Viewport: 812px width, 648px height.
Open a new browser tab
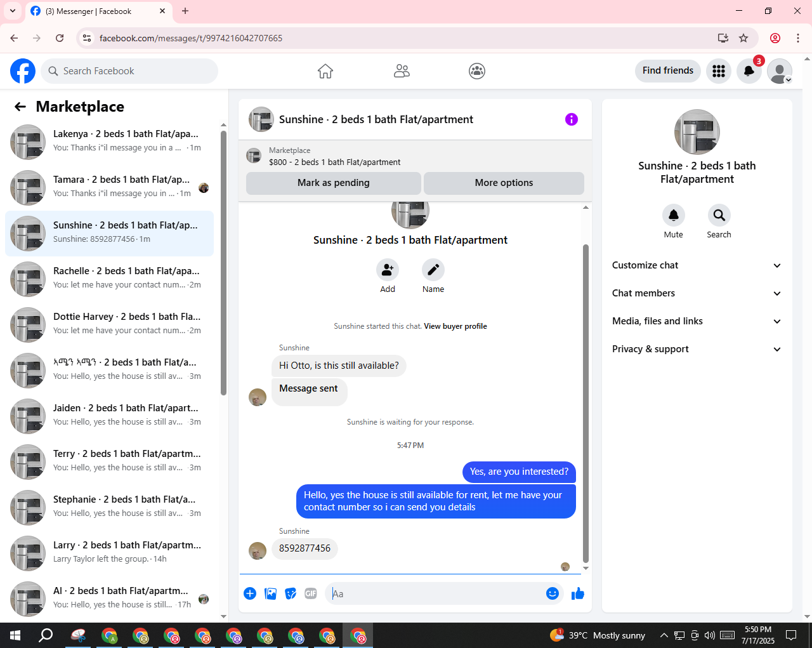click(185, 11)
